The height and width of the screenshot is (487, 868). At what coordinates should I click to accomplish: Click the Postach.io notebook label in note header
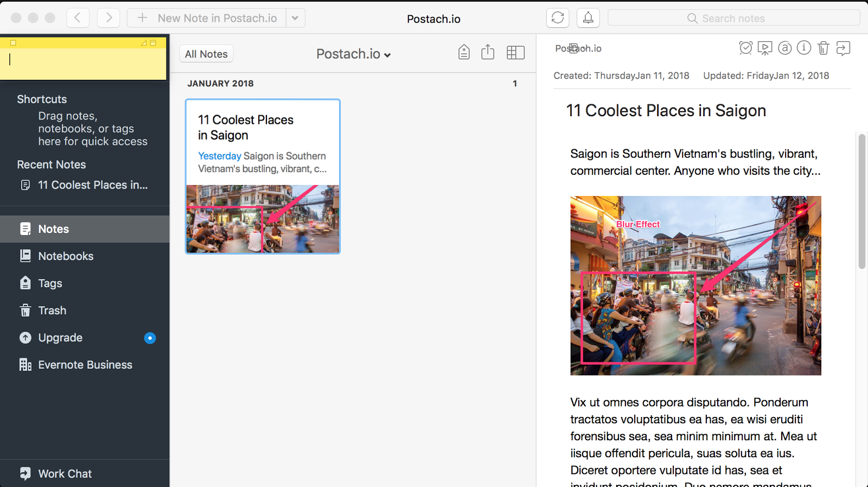(x=578, y=48)
